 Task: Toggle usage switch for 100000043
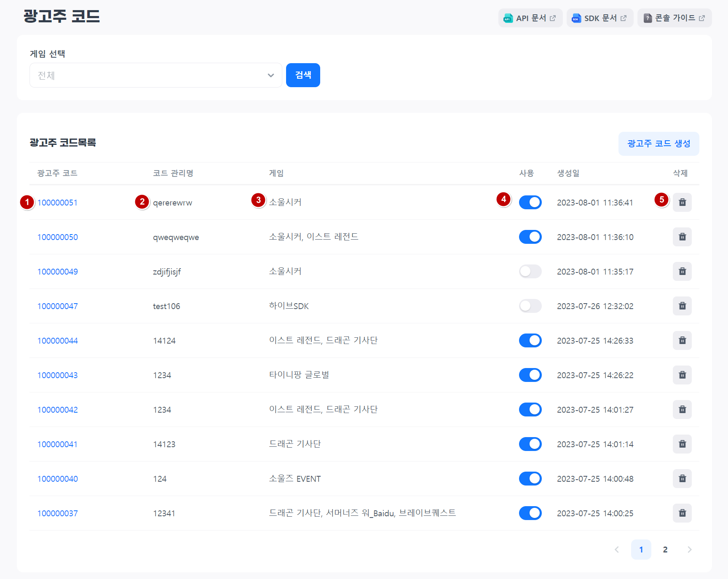(530, 375)
